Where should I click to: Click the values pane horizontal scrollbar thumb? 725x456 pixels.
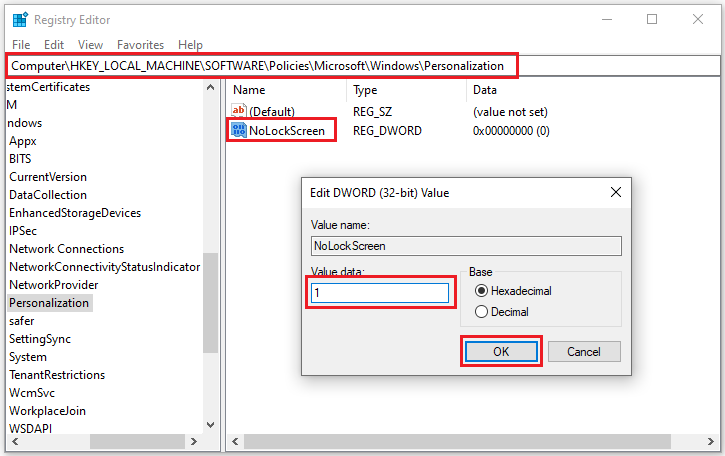coord(457,442)
